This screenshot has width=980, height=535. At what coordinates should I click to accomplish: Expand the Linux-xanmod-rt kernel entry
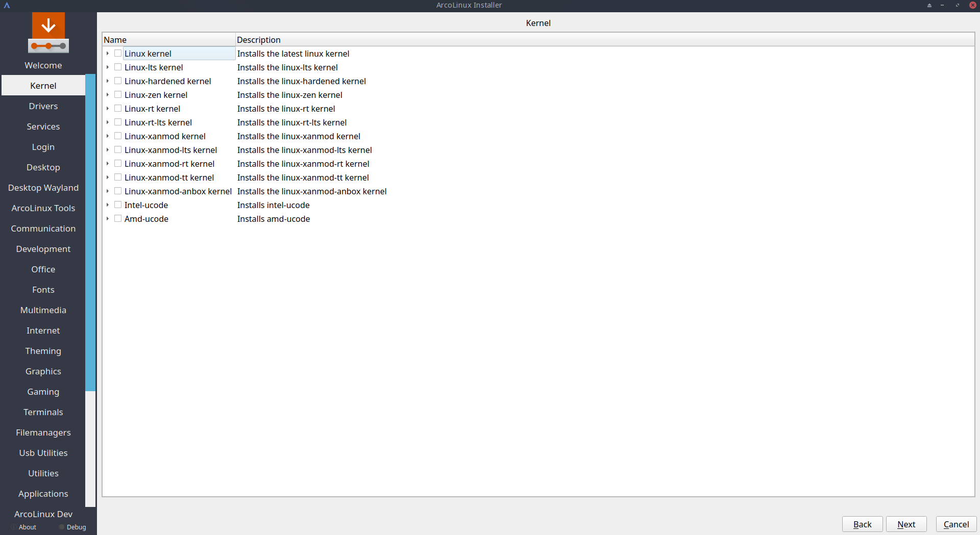[108, 164]
